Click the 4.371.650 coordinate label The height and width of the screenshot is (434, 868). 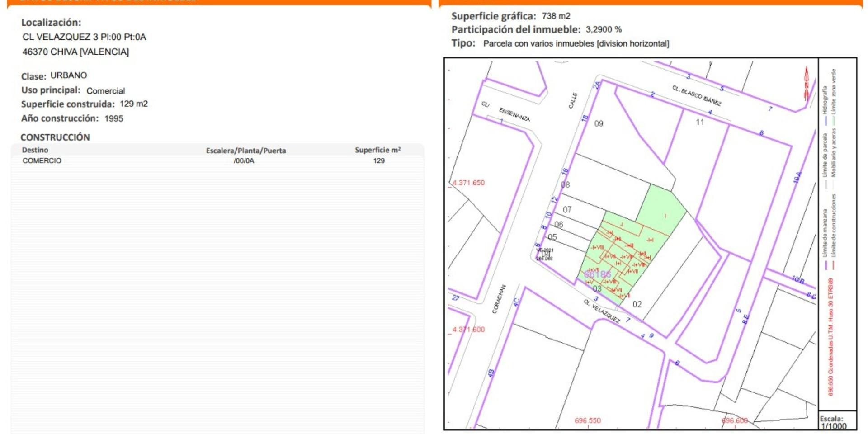click(x=468, y=183)
